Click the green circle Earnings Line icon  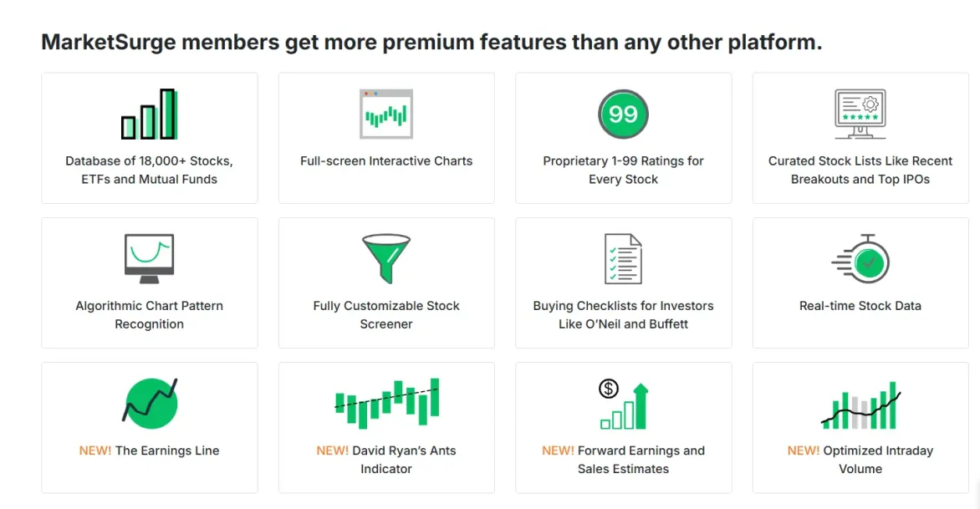(x=150, y=403)
